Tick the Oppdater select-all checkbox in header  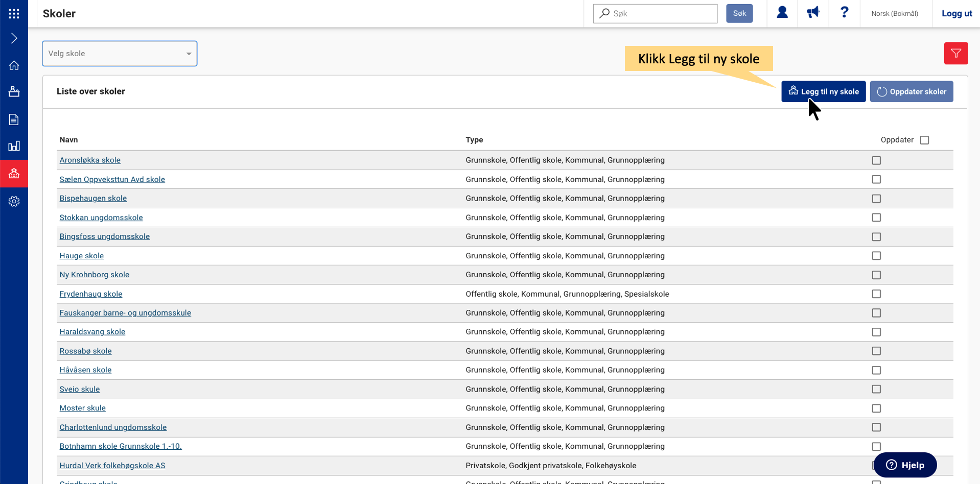pyautogui.click(x=924, y=140)
